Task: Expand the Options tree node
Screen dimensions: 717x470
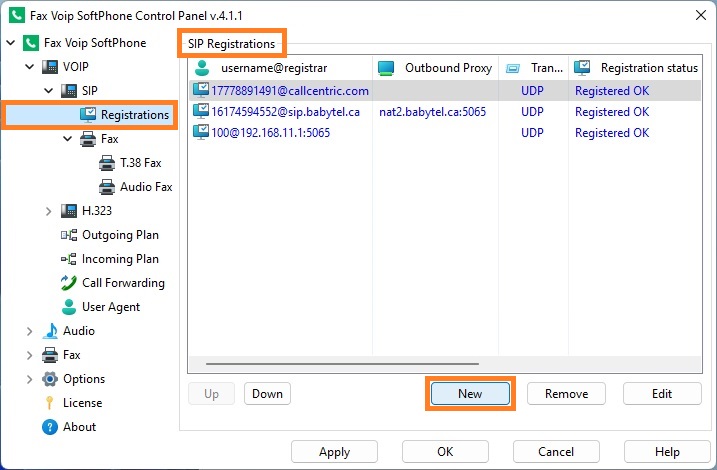Action: tap(30, 379)
